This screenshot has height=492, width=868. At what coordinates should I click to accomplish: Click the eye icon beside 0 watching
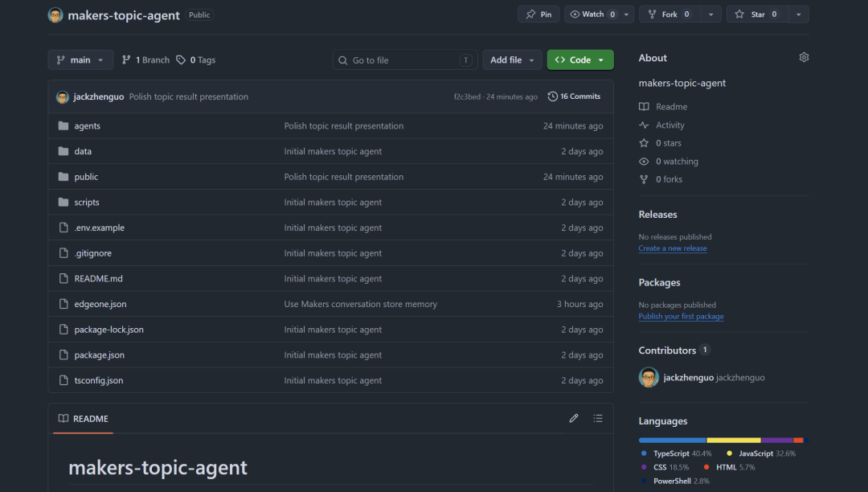(644, 162)
